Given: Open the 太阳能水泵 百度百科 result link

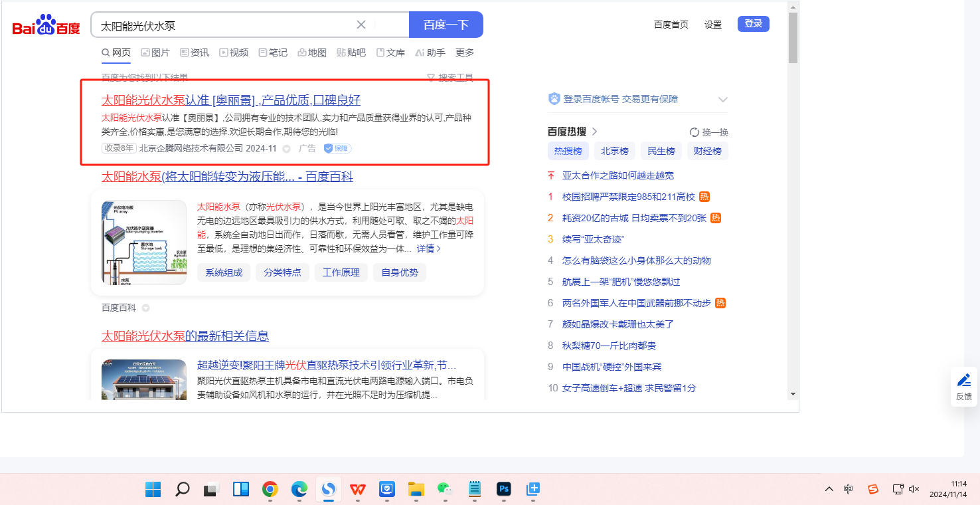Looking at the screenshot, I should 227,176.
